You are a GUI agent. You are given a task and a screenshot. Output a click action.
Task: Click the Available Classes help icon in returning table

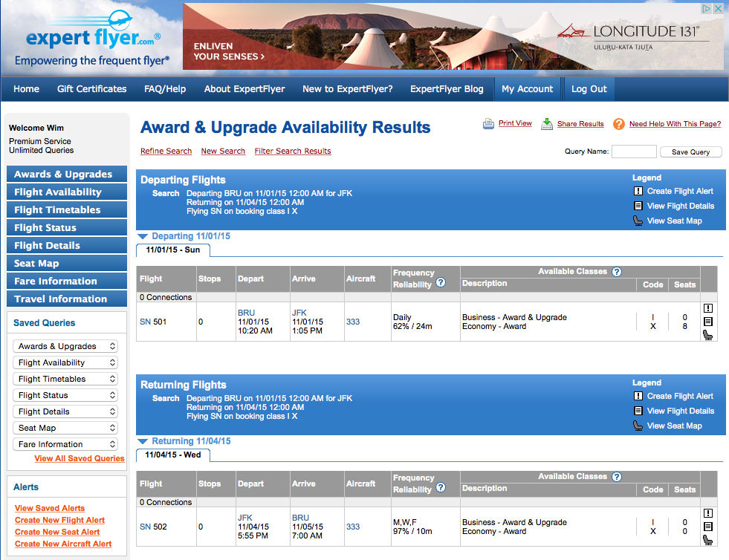click(616, 477)
